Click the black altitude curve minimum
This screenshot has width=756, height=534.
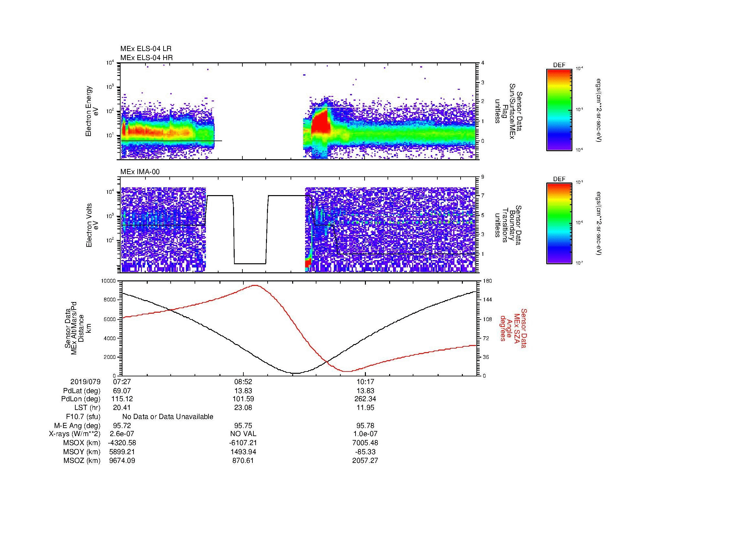(x=296, y=373)
